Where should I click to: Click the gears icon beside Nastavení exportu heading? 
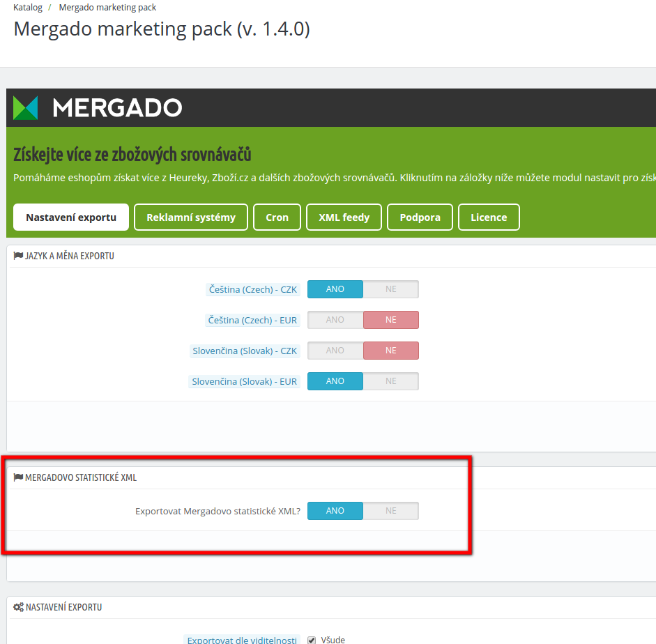pos(18,607)
